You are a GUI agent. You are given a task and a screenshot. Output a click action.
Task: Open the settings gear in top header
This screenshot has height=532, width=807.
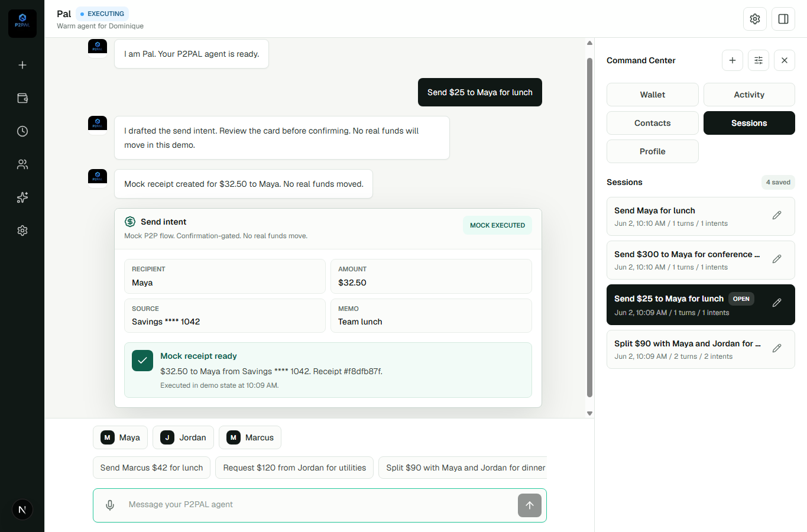coord(755,19)
